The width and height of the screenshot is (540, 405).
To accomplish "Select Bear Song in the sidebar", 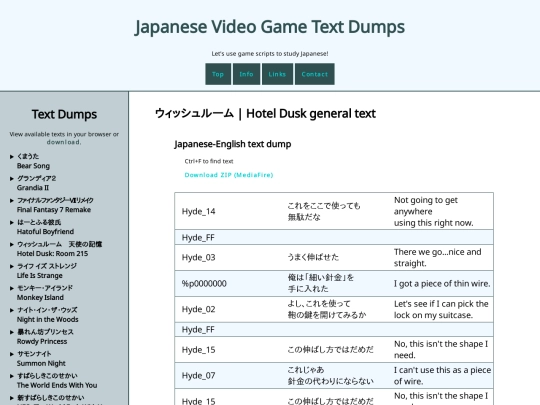I will pyautogui.click(x=33, y=161).
